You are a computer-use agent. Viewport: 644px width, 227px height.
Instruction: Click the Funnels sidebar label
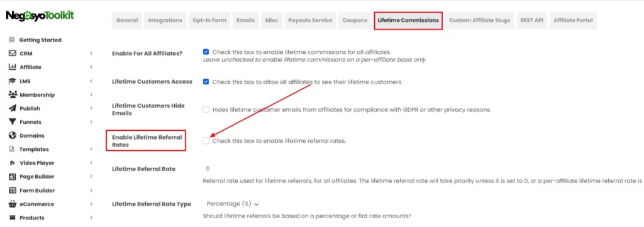pyautogui.click(x=30, y=122)
